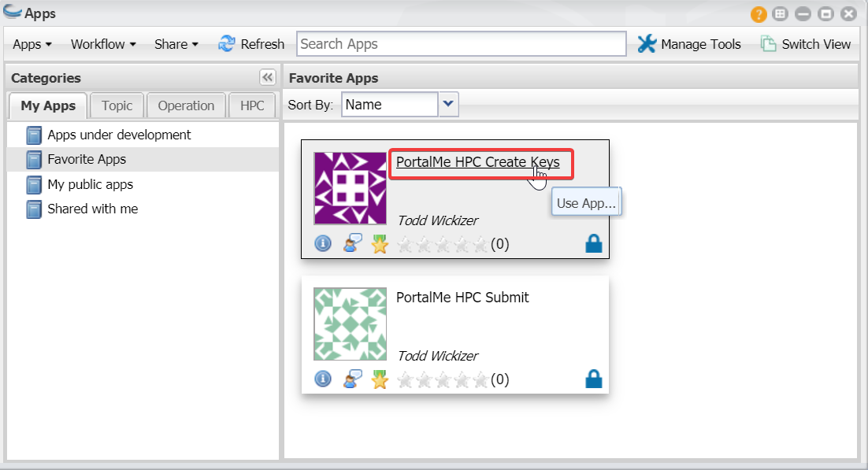
Task: Click the window layout grid icon
Action: pos(780,14)
